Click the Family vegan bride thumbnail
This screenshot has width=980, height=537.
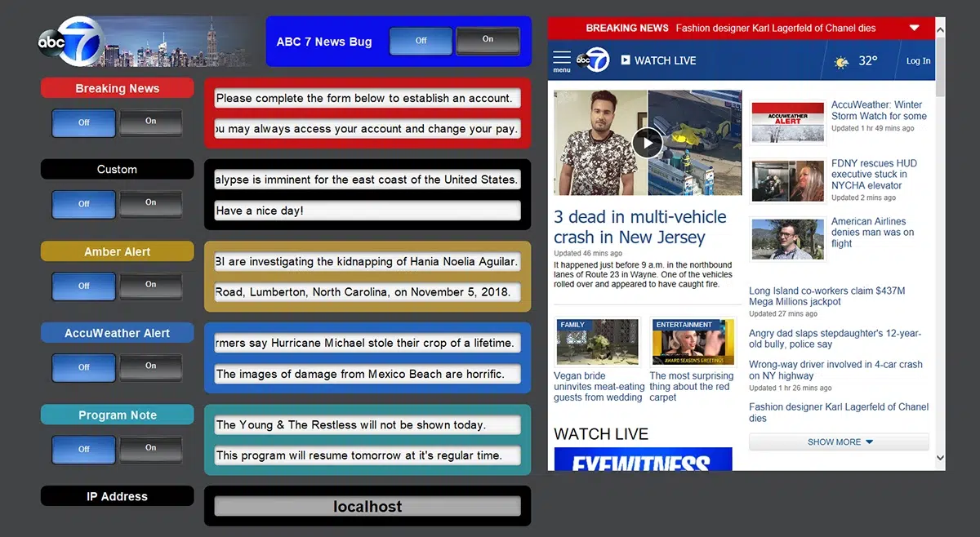[x=598, y=342]
